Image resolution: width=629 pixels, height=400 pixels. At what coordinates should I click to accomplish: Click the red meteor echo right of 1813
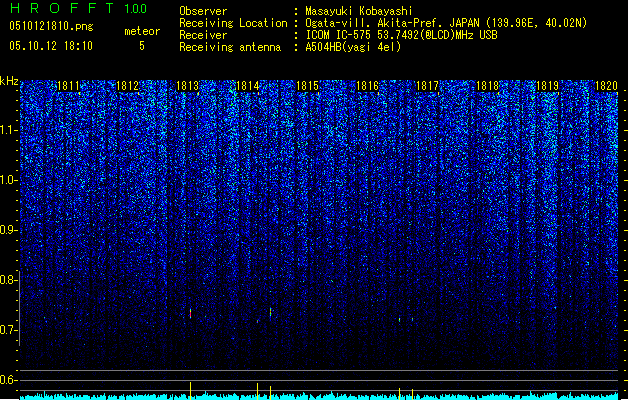pyautogui.click(x=191, y=313)
